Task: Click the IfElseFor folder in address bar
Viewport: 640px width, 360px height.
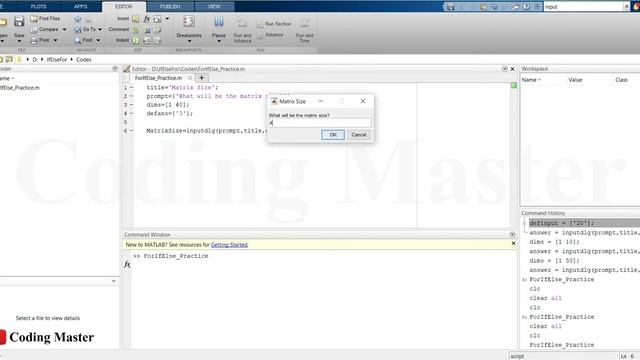Action: point(57,60)
